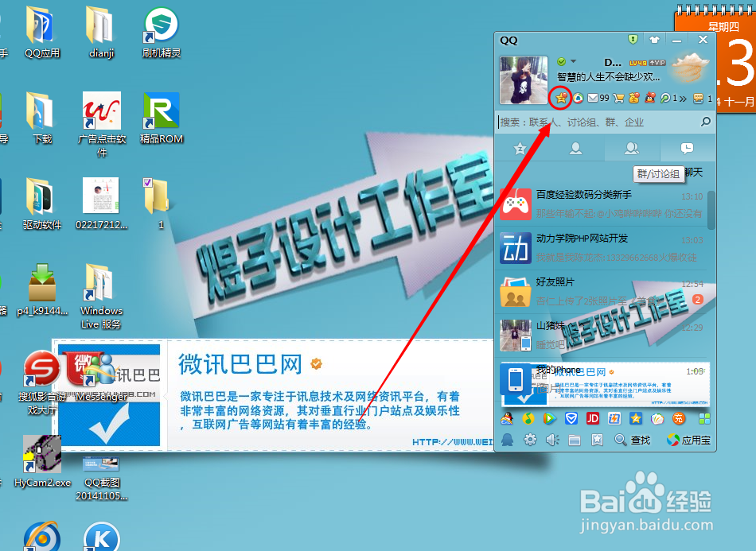Select Windows Live 服务 folder on desktop
Screen dimensions: 756x551
pos(101,297)
